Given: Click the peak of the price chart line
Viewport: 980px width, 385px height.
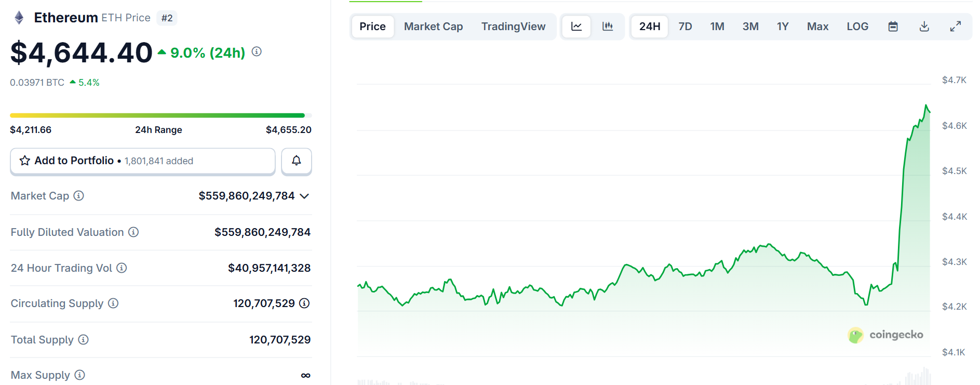Looking at the screenshot, I should click(x=926, y=105).
